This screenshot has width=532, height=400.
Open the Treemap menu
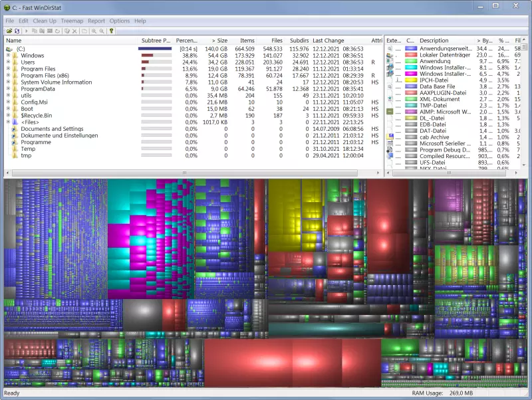pos(72,21)
